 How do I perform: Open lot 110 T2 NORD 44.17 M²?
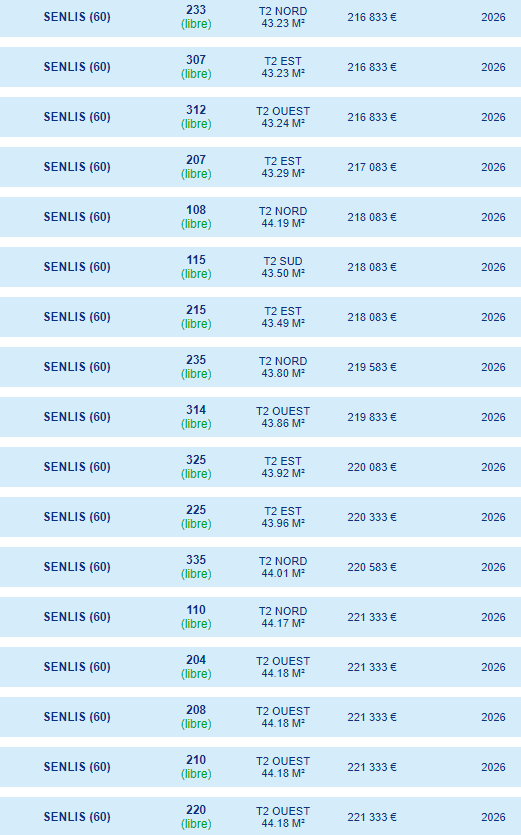(x=260, y=617)
